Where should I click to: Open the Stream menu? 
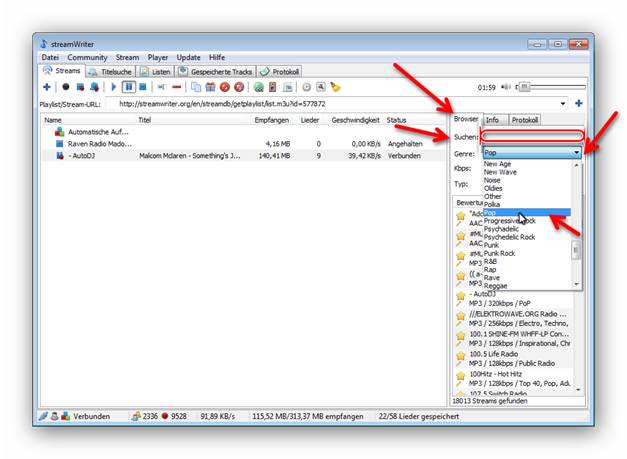pyautogui.click(x=128, y=58)
